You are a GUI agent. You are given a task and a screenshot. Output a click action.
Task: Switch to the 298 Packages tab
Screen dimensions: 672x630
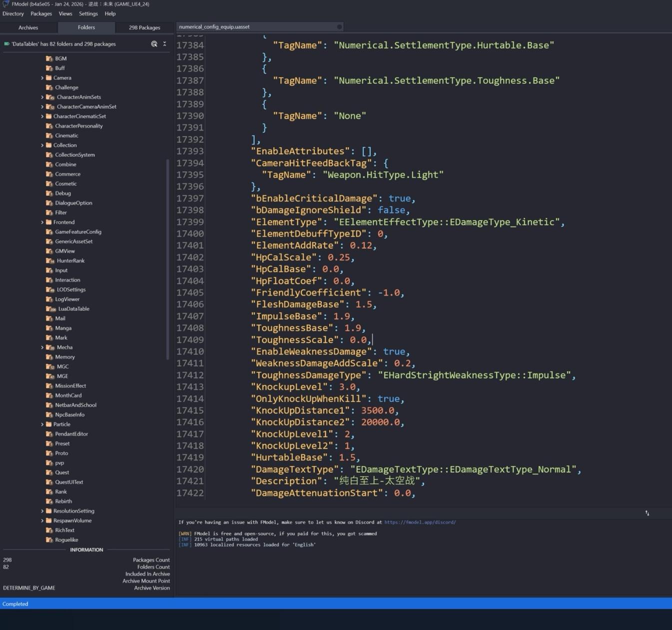tap(144, 27)
